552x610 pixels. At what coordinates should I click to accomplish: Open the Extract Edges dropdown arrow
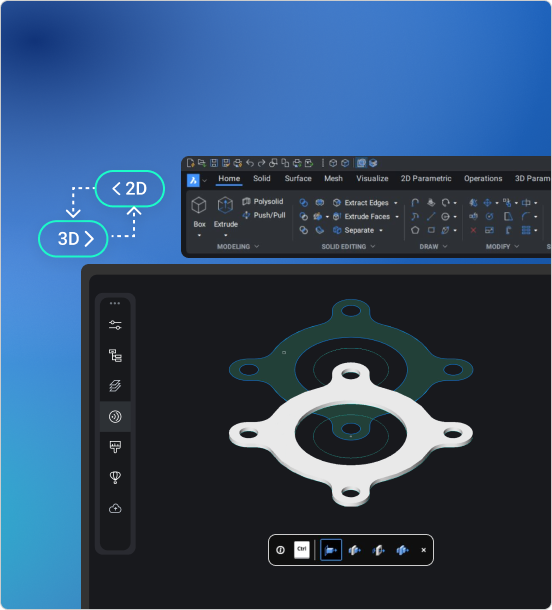point(396,203)
